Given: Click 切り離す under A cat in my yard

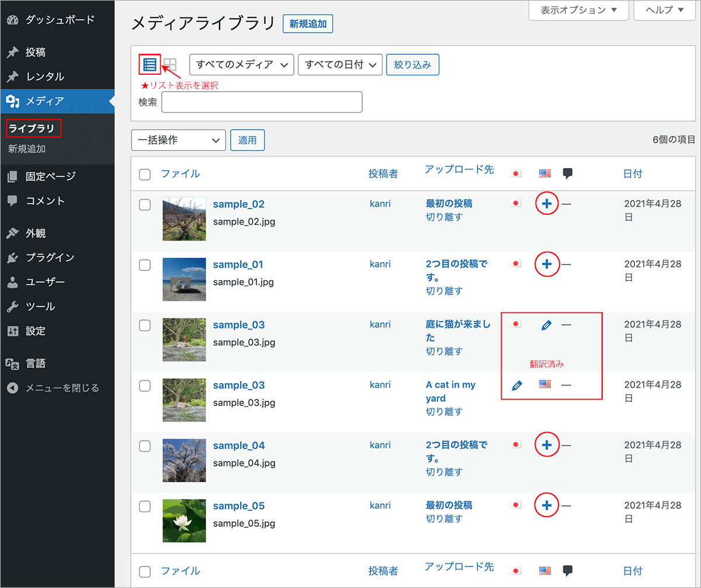Looking at the screenshot, I should pos(444,412).
